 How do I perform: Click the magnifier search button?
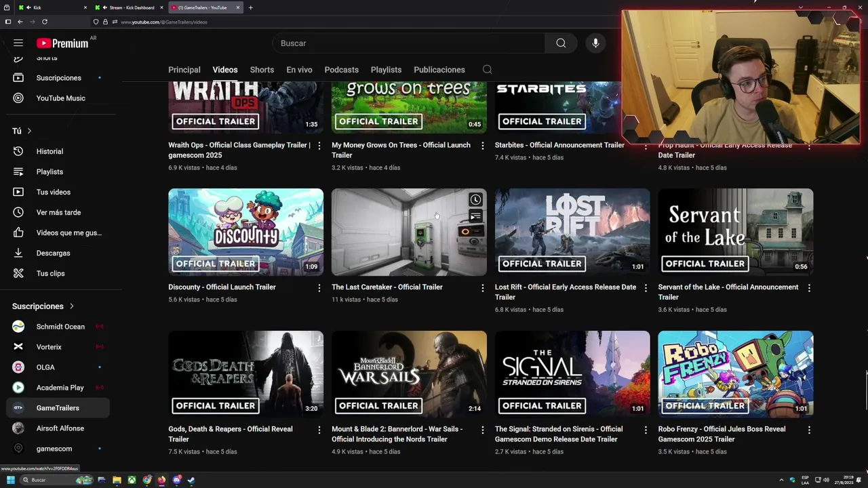(x=561, y=43)
